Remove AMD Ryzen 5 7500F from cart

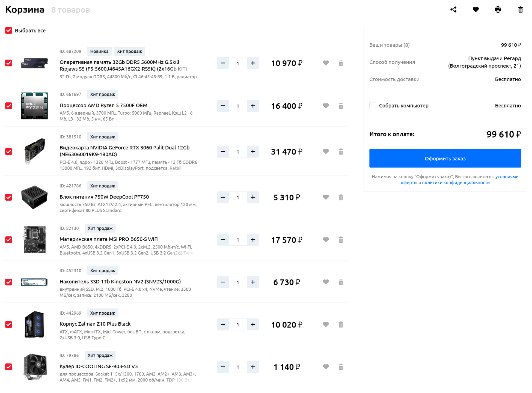[x=341, y=106]
